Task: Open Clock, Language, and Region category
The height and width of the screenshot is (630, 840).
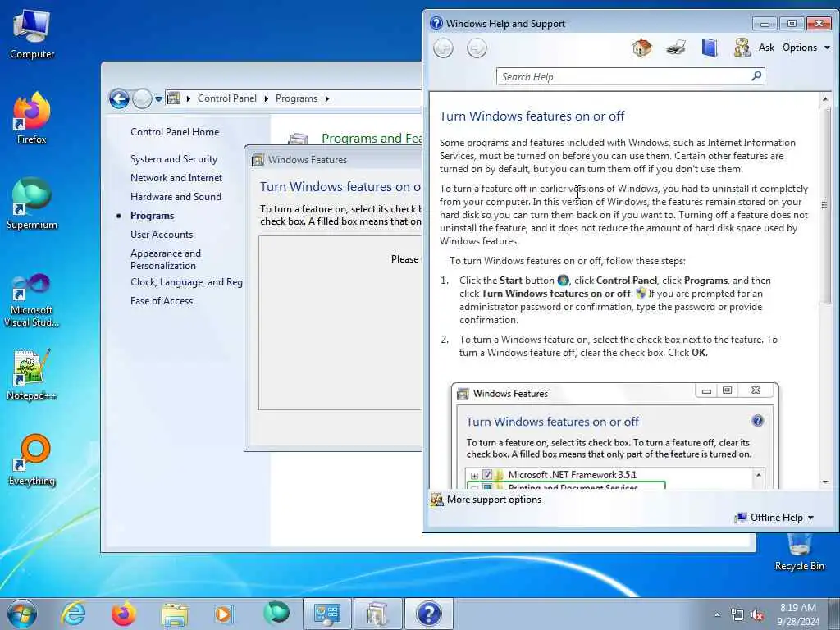Action: pyautogui.click(x=186, y=282)
